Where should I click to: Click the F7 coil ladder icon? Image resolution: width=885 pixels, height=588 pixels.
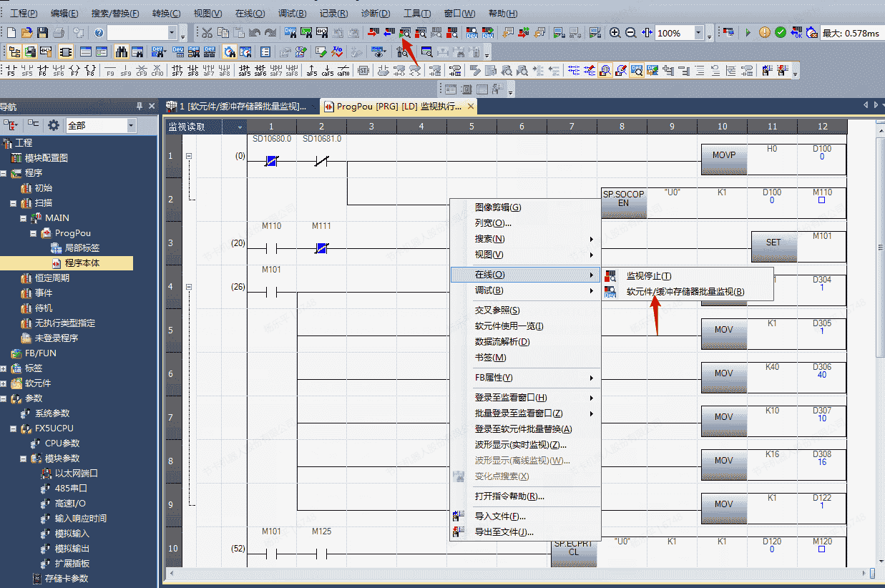tap(74, 70)
